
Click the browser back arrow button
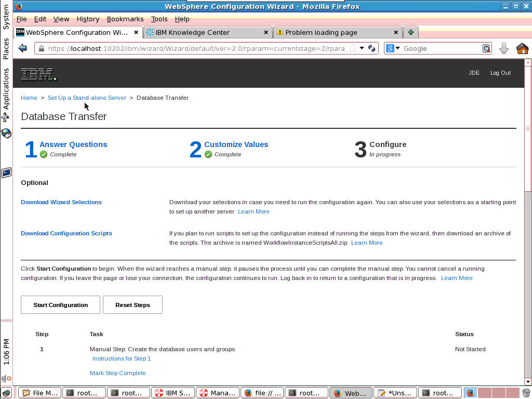tap(23, 48)
